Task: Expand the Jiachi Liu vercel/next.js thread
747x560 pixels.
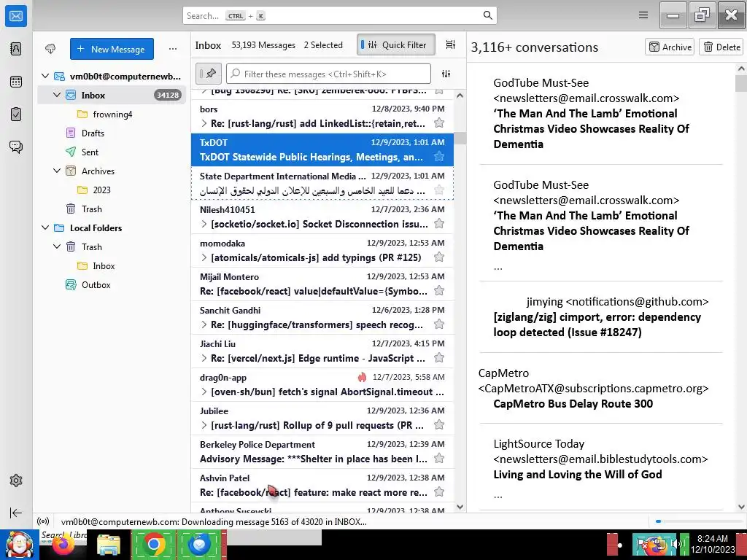Action: click(x=204, y=358)
